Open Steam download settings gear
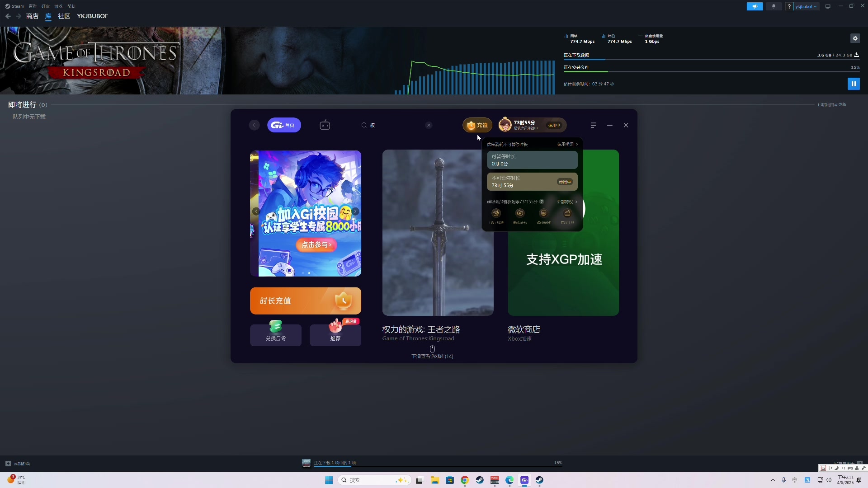This screenshot has height=488, width=868. point(855,38)
